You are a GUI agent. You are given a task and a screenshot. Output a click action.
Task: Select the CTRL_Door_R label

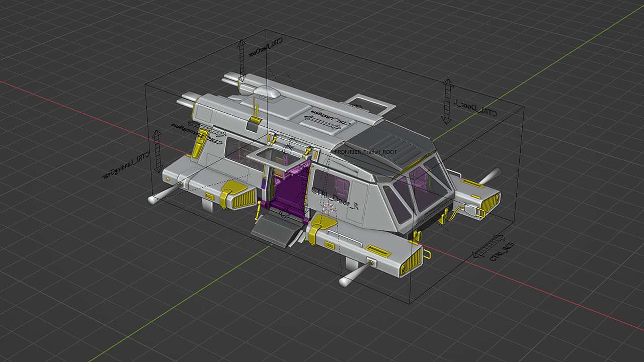(x=335, y=198)
